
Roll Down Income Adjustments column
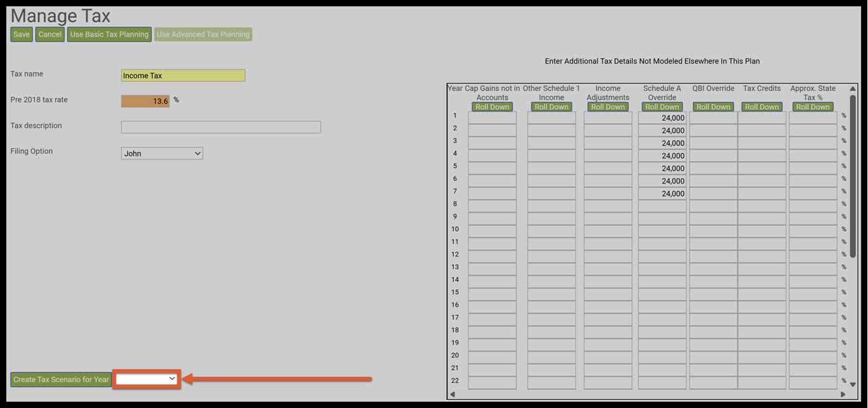click(608, 107)
